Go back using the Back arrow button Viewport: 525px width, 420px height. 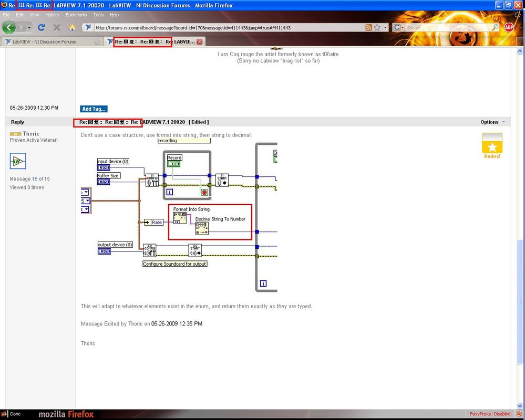click(x=8, y=27)
